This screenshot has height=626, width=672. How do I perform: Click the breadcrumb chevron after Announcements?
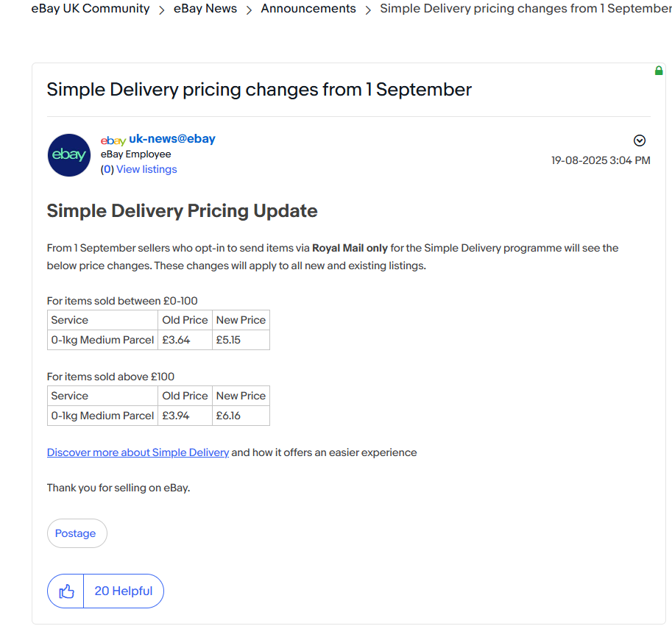368,10
